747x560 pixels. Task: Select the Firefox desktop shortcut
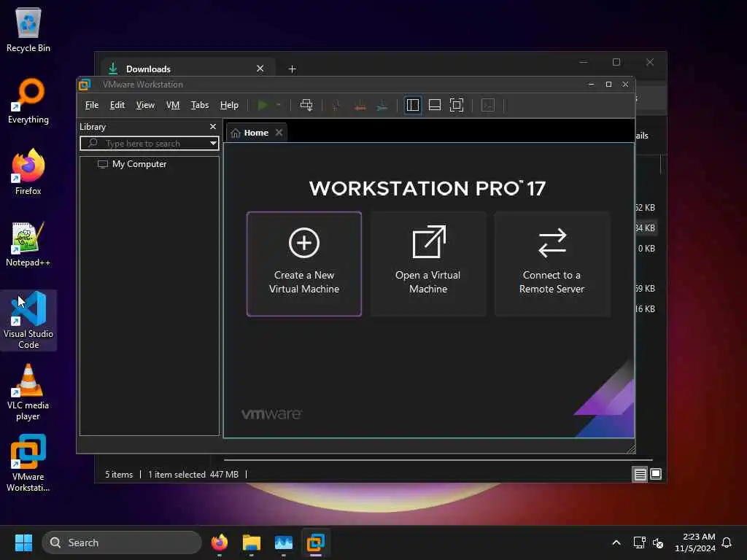tap(28, 172)
